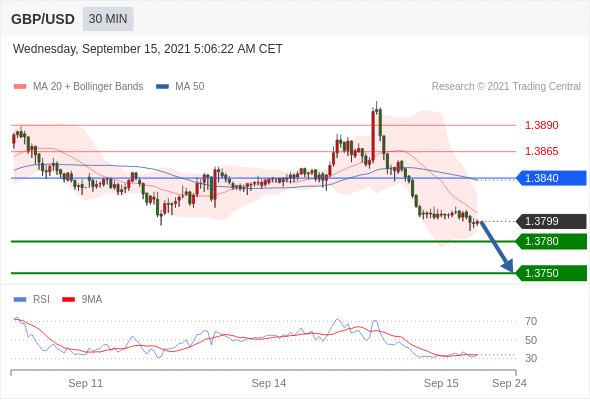This screenshot has height=400, width=590.
Task: Click the MA 50 blue legend swatch
Action: 162,87
